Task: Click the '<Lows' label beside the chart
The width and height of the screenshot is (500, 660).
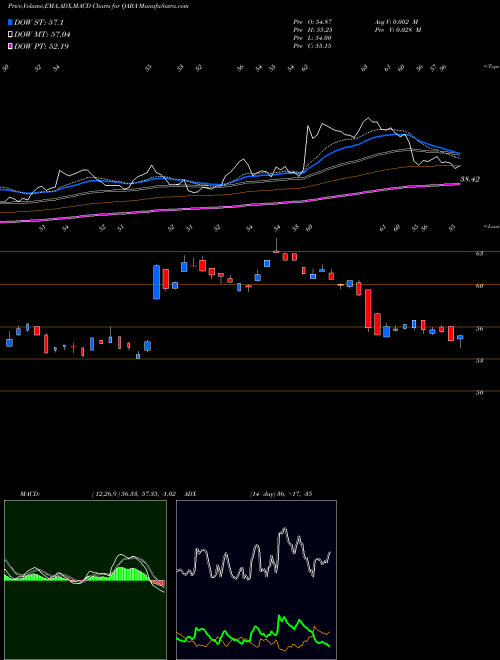Action: point(491,226)
